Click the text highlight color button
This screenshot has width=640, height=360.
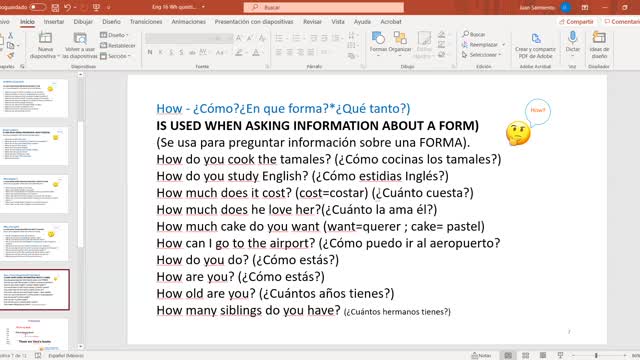[x=238, y=52]
